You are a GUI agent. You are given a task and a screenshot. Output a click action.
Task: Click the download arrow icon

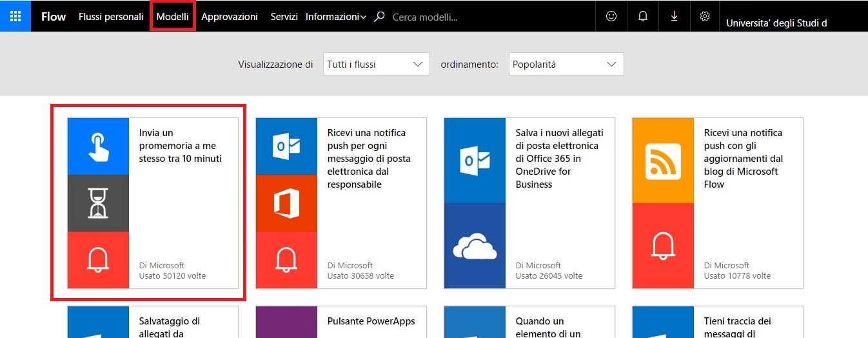[x=674, y=16]
